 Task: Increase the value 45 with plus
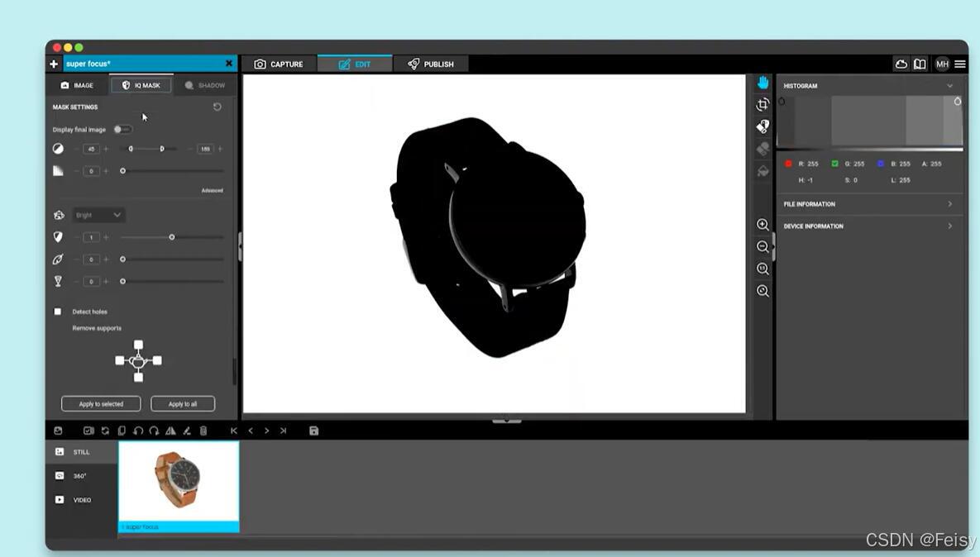[106, 149]
